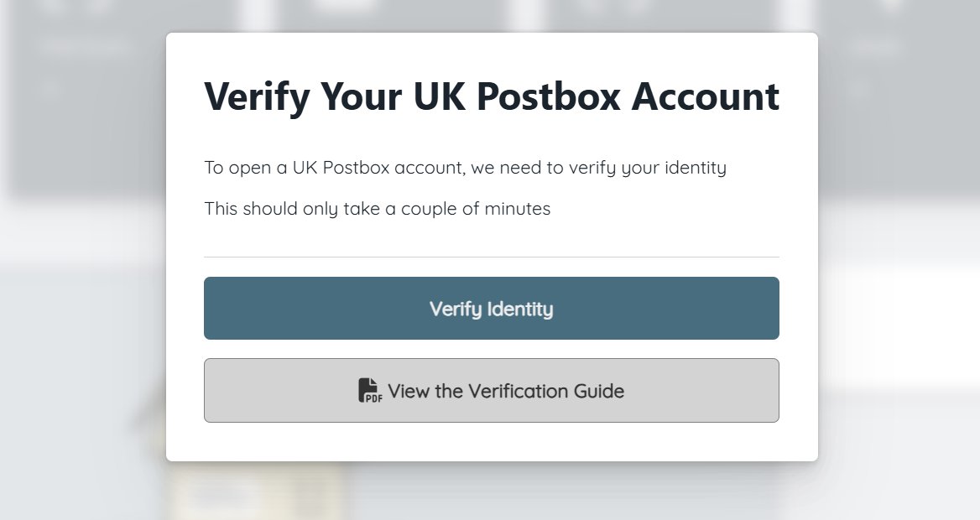Image resolution: width=980 pixels, height=520 pixels.
Task: Click the 'we need to verify your identity' sentence
Action: click(x=598, y=168)
